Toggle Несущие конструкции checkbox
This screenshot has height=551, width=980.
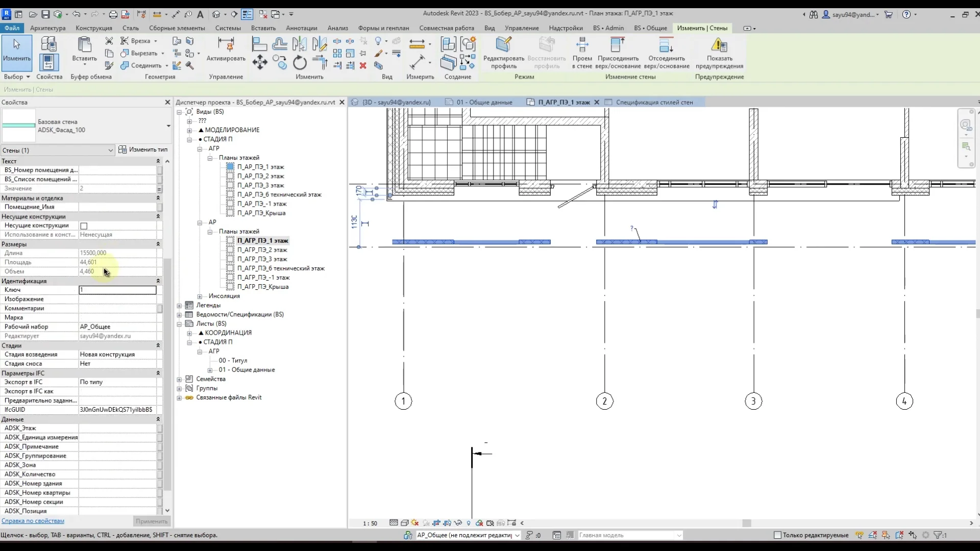pos(84,226)
